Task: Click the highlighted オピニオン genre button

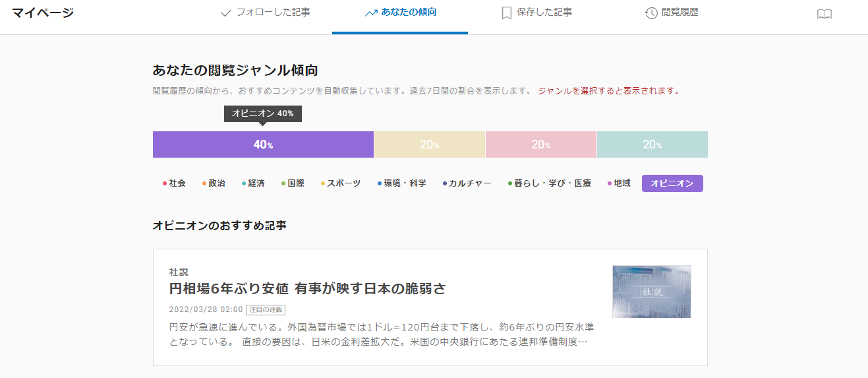Action: pos(672,183)
